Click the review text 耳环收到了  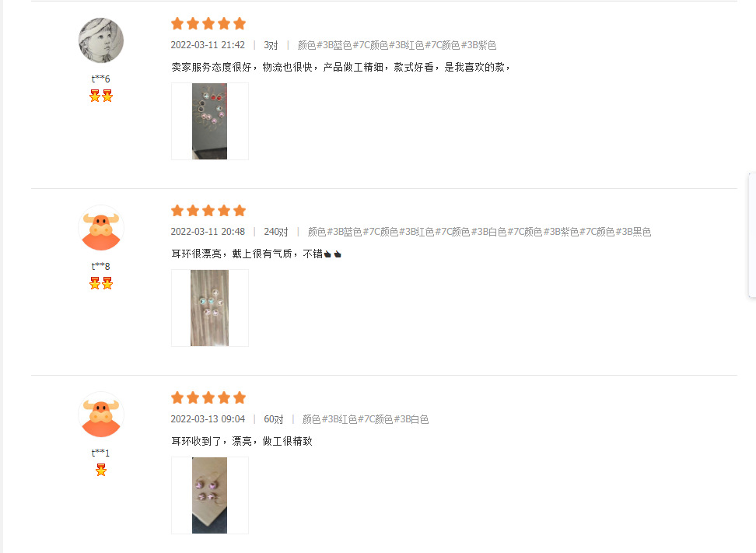(242, 441)
